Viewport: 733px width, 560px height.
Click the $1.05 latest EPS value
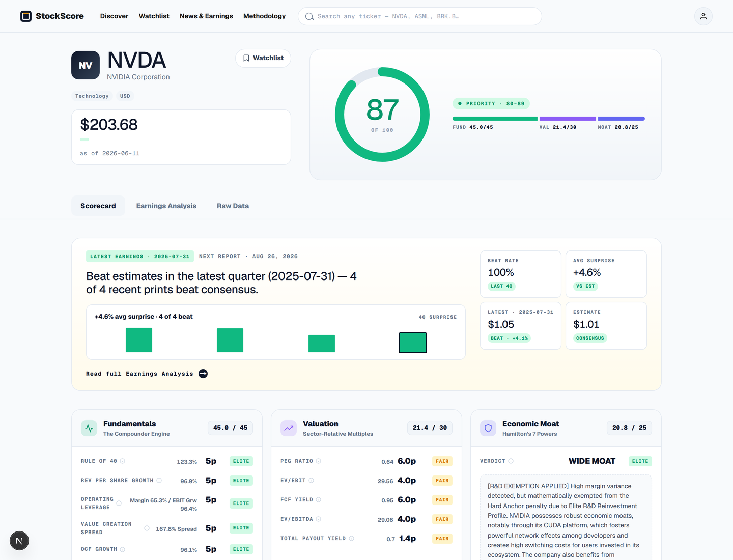click(x=501, y=324)
